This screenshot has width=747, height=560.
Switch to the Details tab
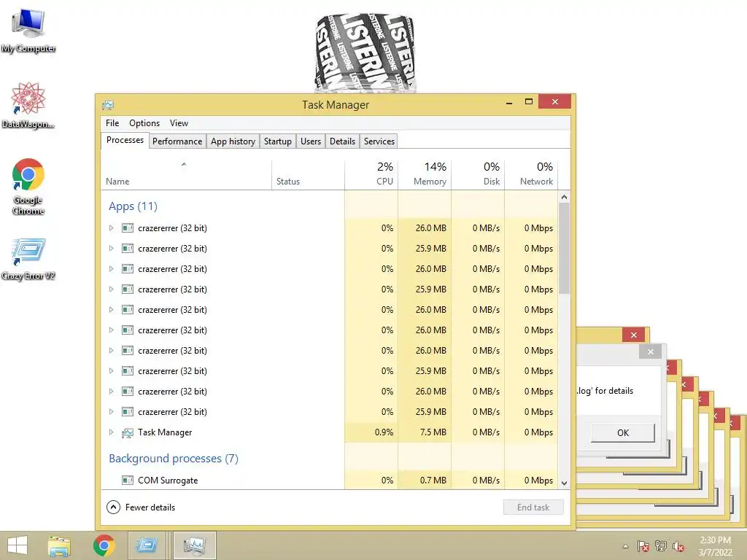pyautogui.click(x=343, y=141)
